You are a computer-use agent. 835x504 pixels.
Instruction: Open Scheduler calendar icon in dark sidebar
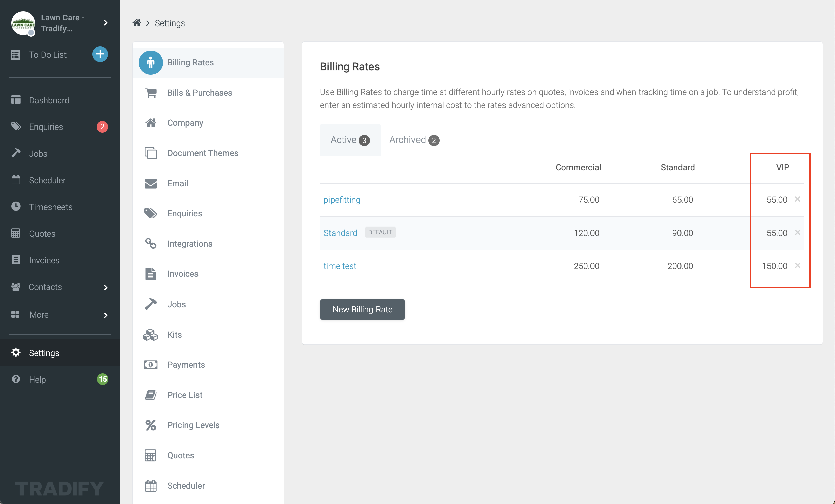point(16,180)
